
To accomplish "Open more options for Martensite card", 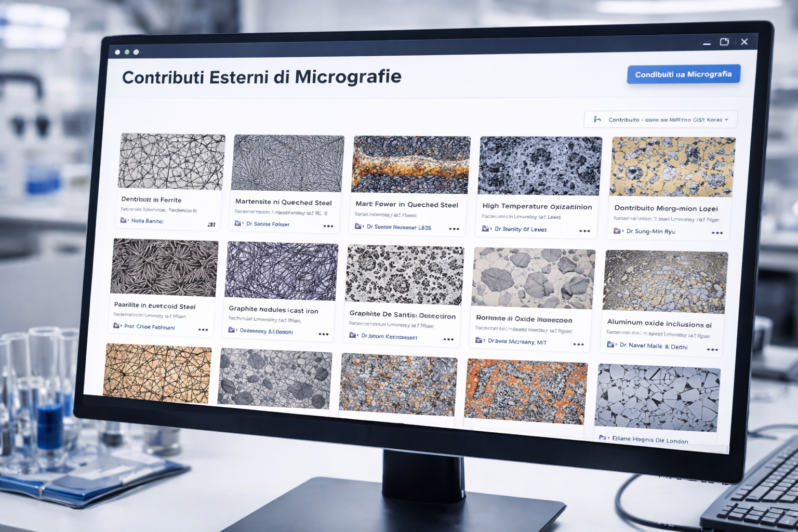I will click(x=328, y=226).
